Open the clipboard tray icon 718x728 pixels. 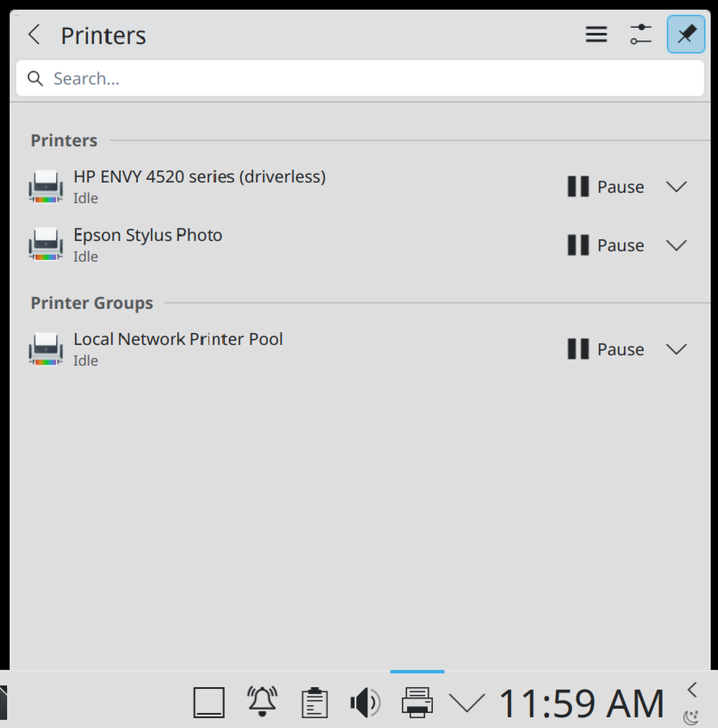pyautogui.click(x=314, y=702)
